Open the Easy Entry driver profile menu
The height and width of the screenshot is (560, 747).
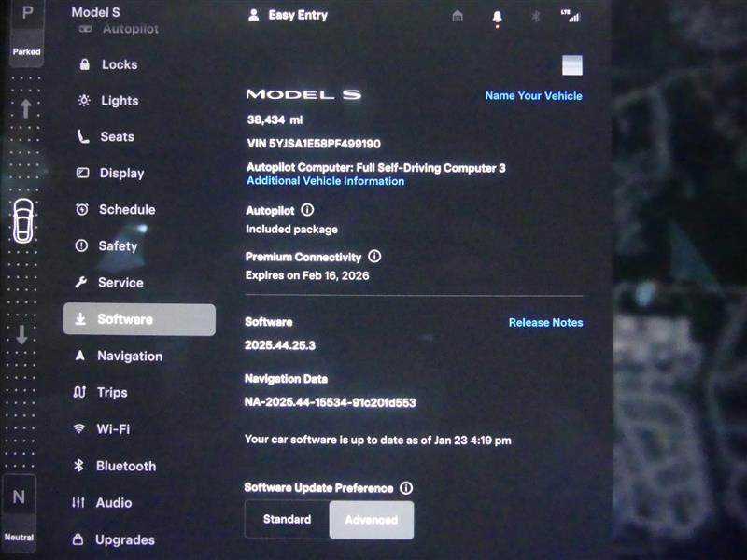click(288, 16)
